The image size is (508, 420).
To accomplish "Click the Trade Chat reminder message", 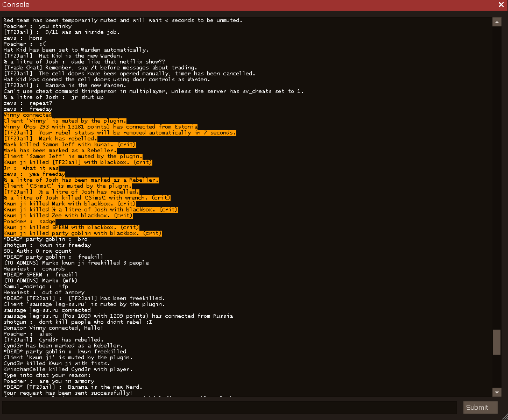I will coord(129,68).
